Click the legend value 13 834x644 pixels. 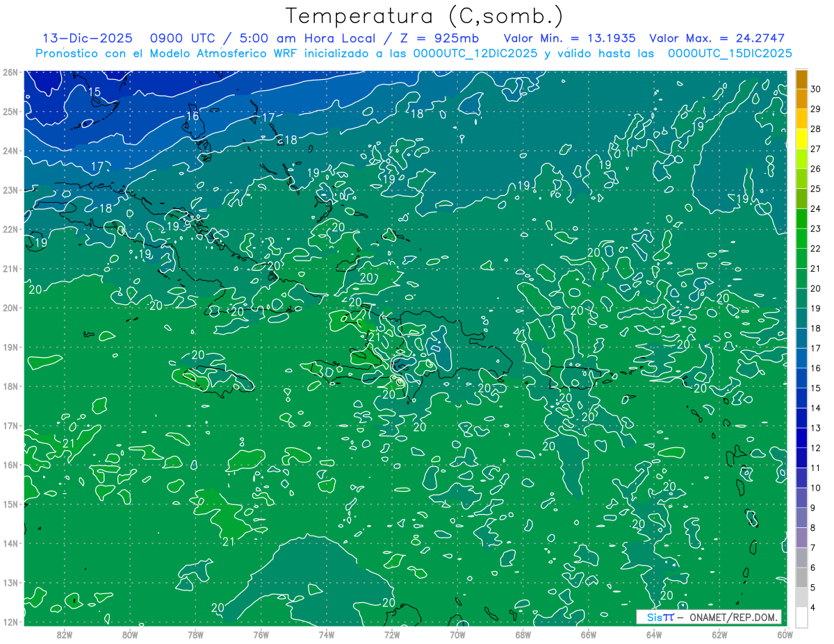pos(816,428)
